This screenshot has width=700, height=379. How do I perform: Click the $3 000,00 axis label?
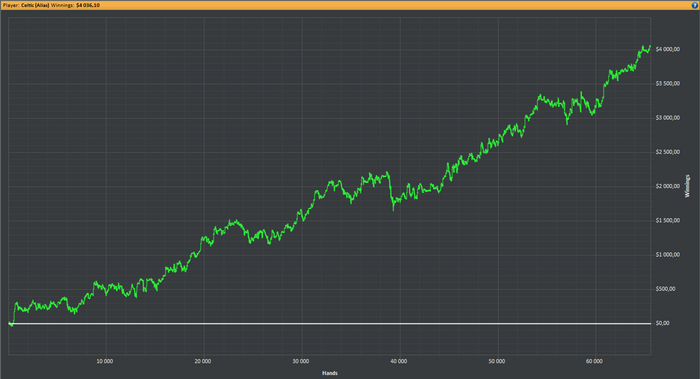(x=668, y=118)
